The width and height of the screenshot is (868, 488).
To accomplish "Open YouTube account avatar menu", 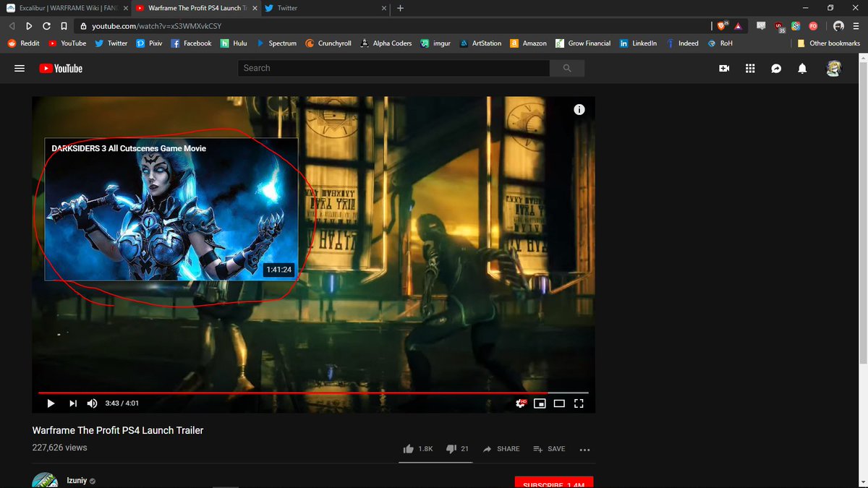I will point(834,68).
